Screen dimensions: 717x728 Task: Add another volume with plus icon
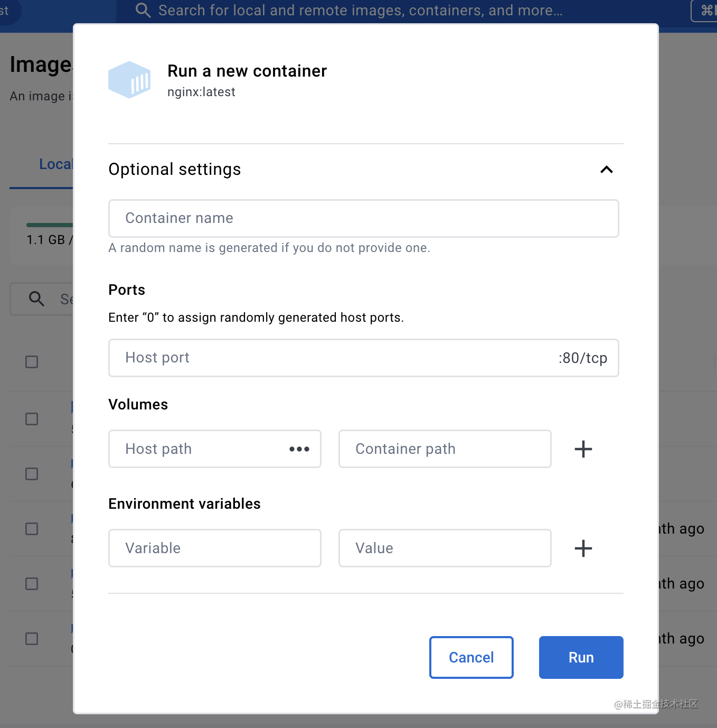click(583, 449)
